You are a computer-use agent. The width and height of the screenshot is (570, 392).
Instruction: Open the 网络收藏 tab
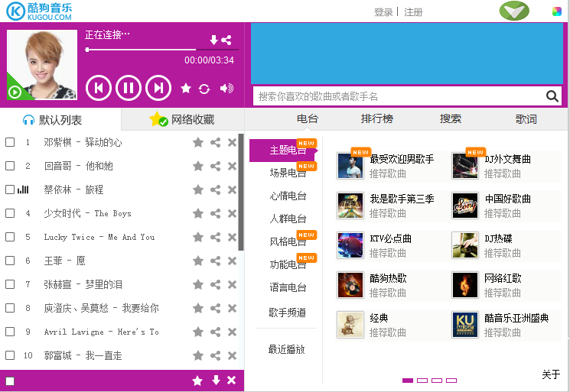183,119
